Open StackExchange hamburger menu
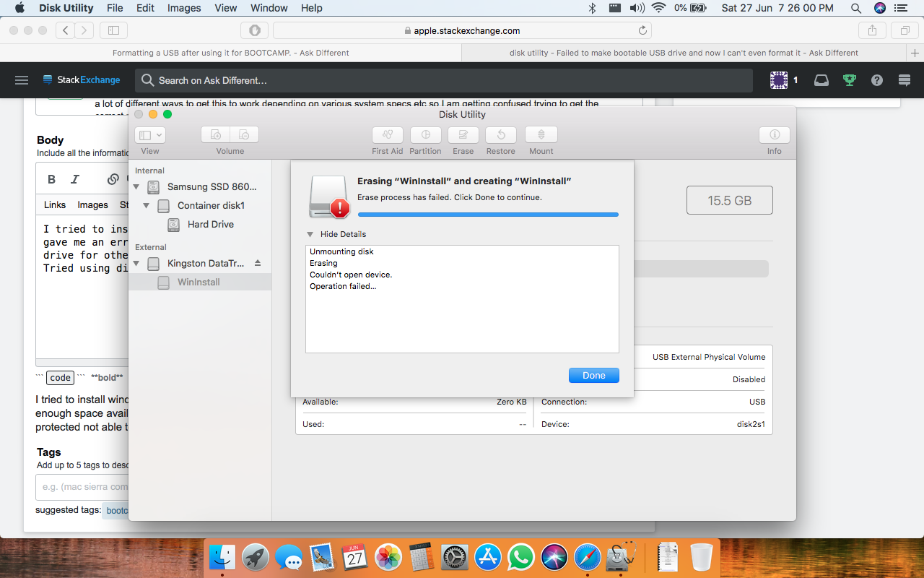This screenshot has height=578, width=924. 22,80
